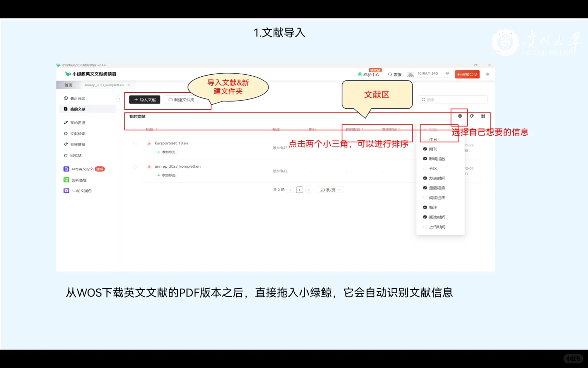Click the 标签管理 tag icon in sidebar
This screenshot has width=588, height=368.
[66, 144]
